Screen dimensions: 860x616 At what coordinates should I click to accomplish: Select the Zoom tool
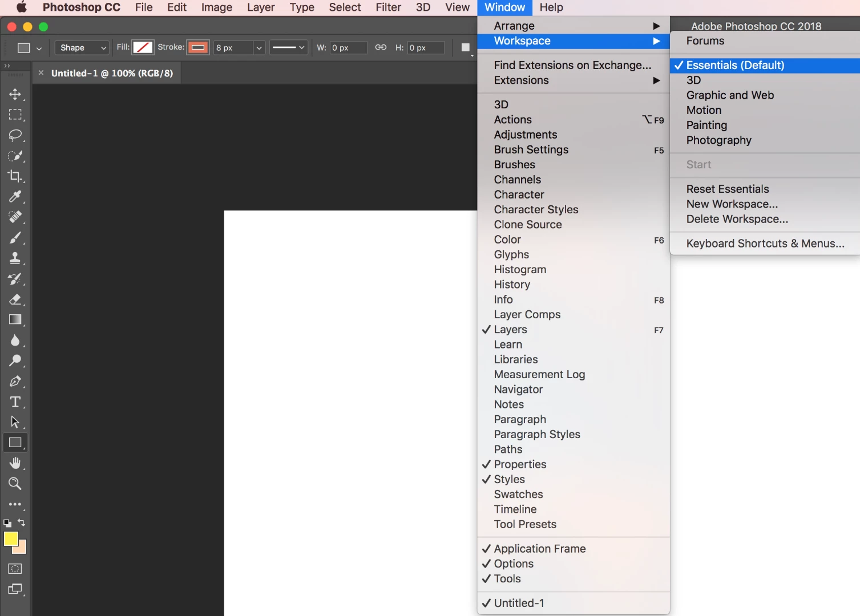[15, 484]
